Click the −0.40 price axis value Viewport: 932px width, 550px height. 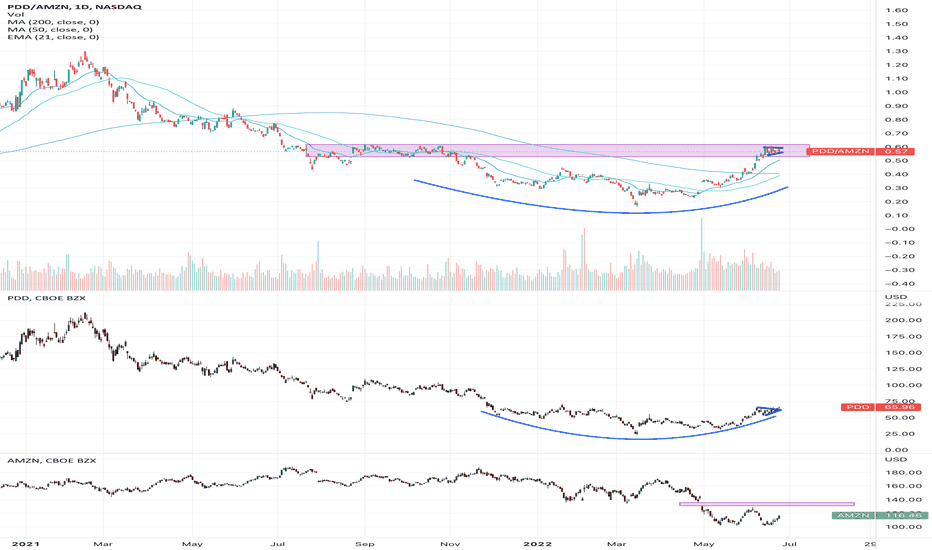pos(899,284)
